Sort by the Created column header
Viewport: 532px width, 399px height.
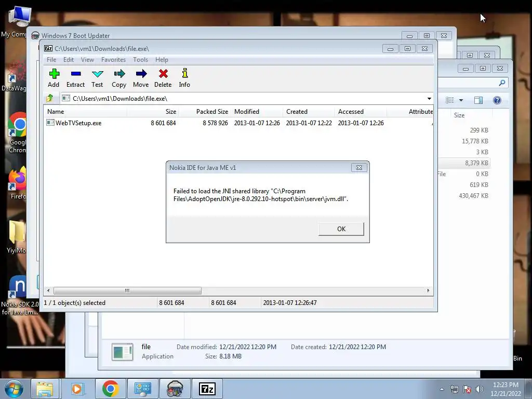pos(309,112)
